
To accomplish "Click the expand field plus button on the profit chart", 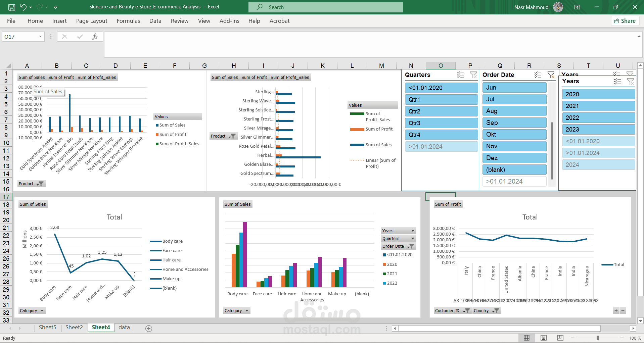I will (616, 310).
